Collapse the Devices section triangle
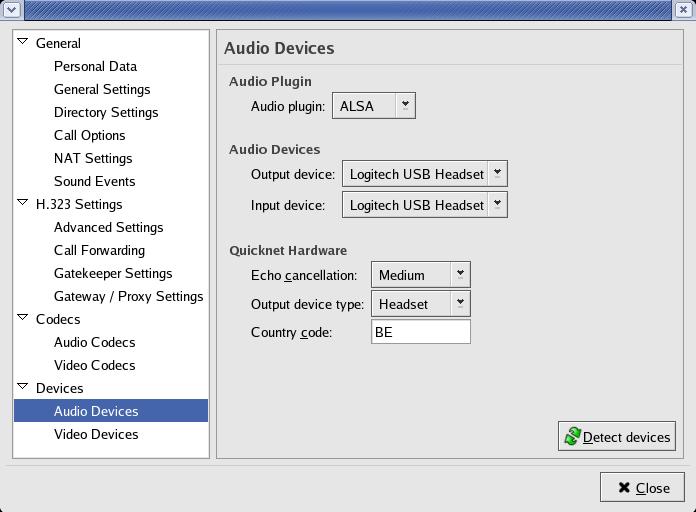 [x=23, y=387]
